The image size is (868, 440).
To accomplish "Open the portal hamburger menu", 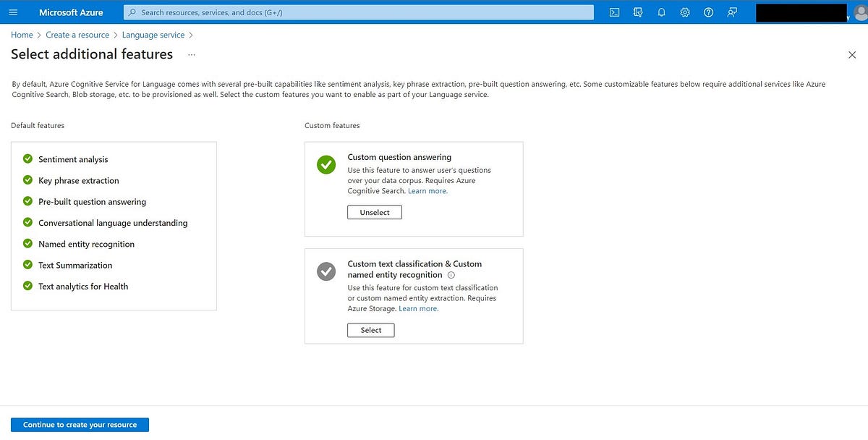I will (13, 12).
